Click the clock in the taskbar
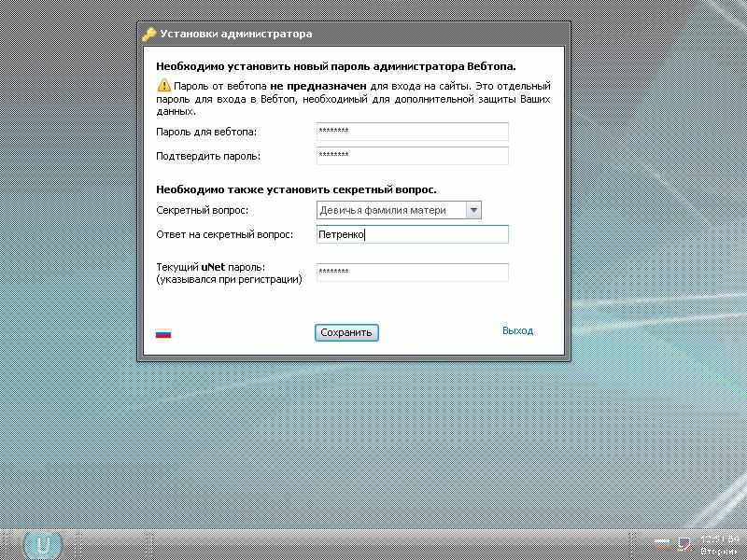The image size is (747, 560). click(x=719, y=545)
